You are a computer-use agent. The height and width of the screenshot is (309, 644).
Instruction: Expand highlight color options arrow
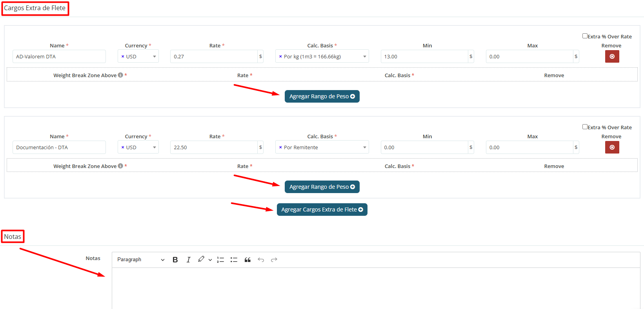coord(210,260)
